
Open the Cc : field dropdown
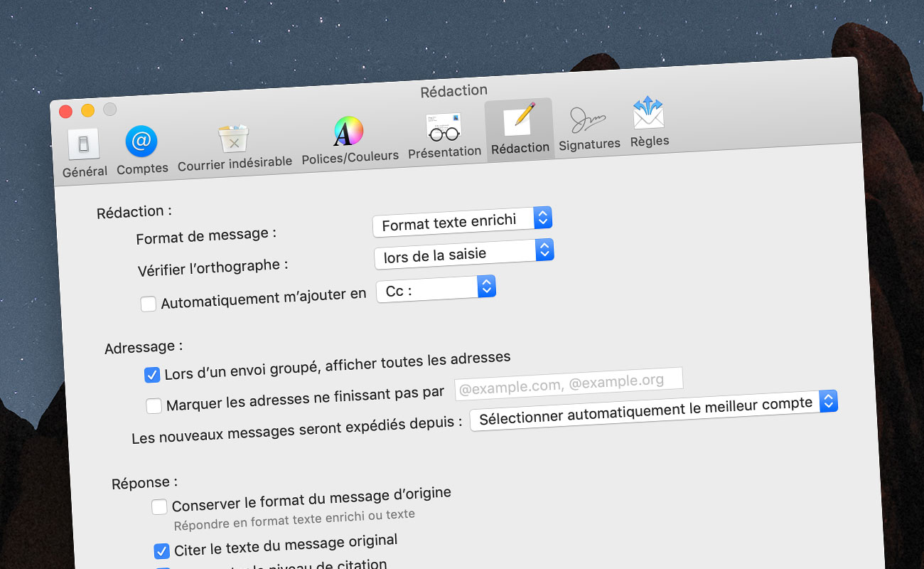tap(435, 289)
